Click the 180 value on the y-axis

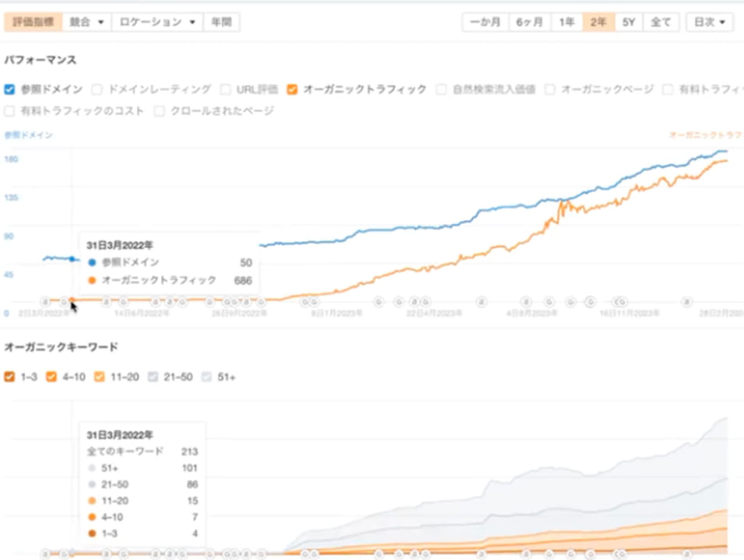(x=11, y=159)
